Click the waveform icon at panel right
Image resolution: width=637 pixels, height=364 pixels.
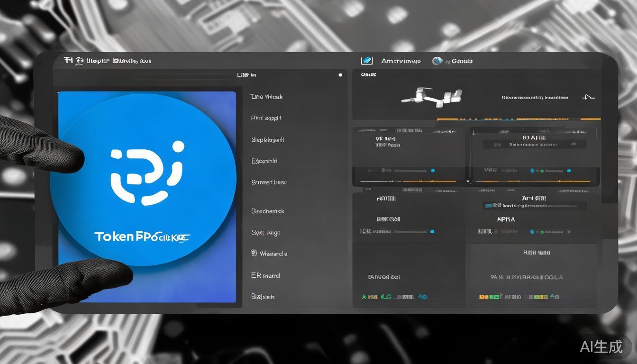[588, 97]
